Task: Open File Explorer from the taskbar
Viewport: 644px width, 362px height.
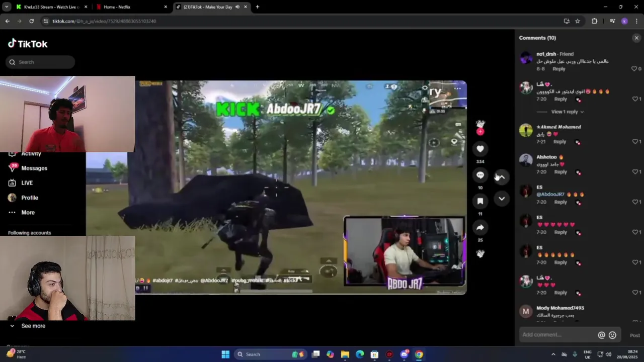Action: pos(345,354)
